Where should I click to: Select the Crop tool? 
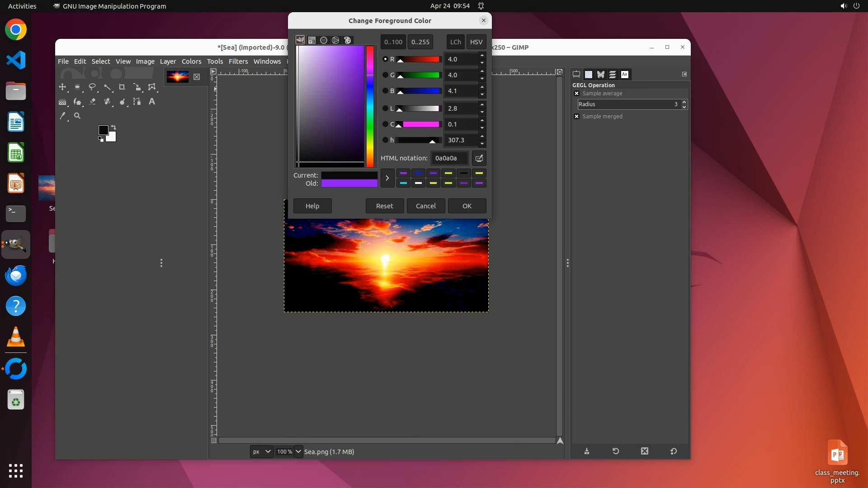(x=122, y=87)
